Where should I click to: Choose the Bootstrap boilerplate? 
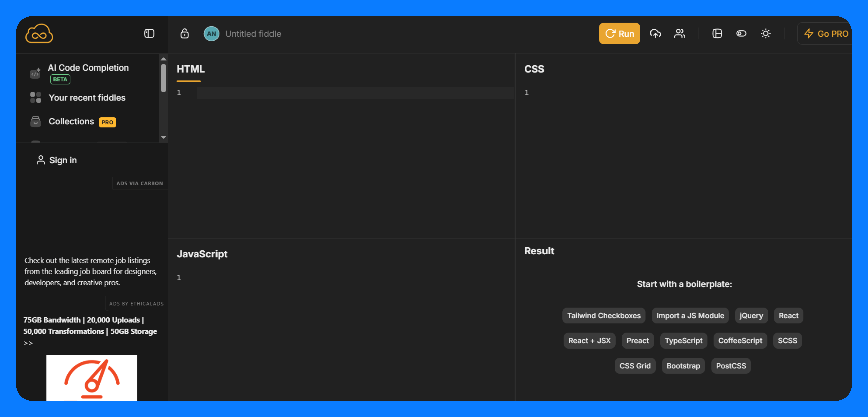pyautogui.click(x=683, y=366)
